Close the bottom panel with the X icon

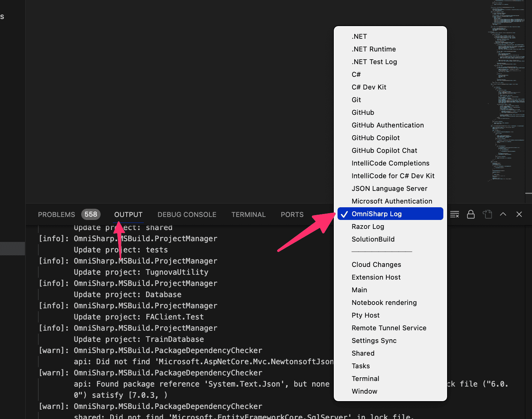pos(519,214)
